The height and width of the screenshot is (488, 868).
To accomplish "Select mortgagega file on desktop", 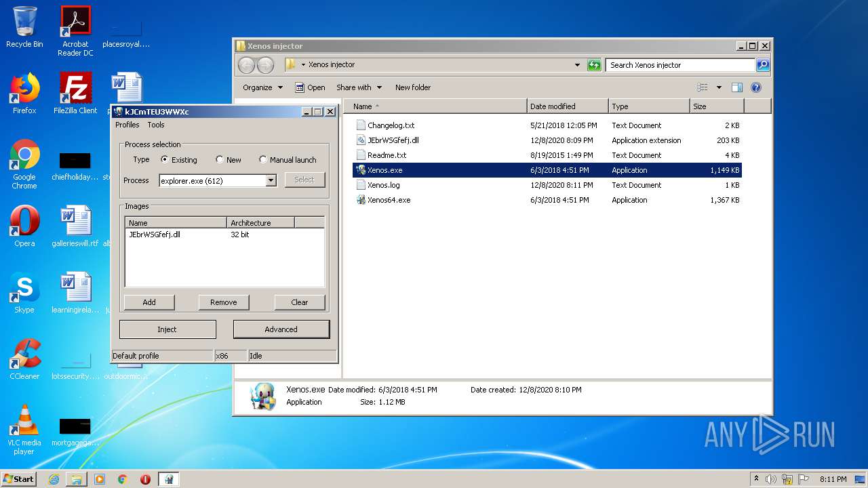I will [x=75, y=432].
